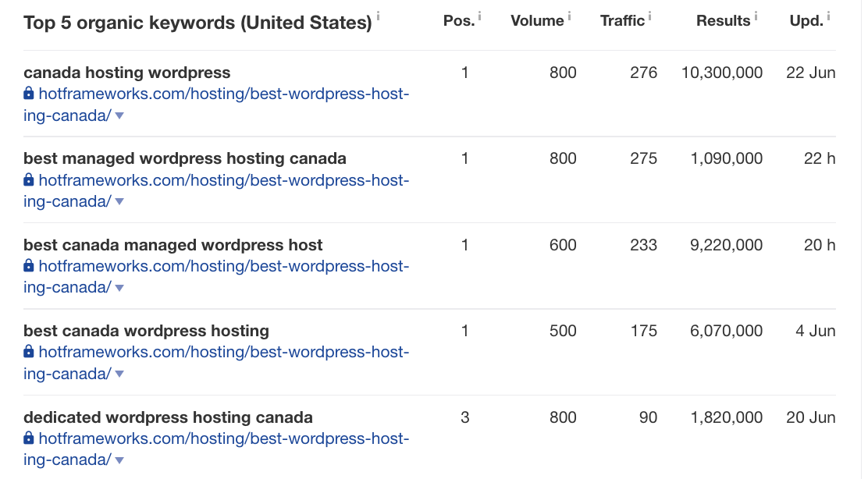Expand URL dropdown under dedicated wordpress hosting canada

point(119,460)
